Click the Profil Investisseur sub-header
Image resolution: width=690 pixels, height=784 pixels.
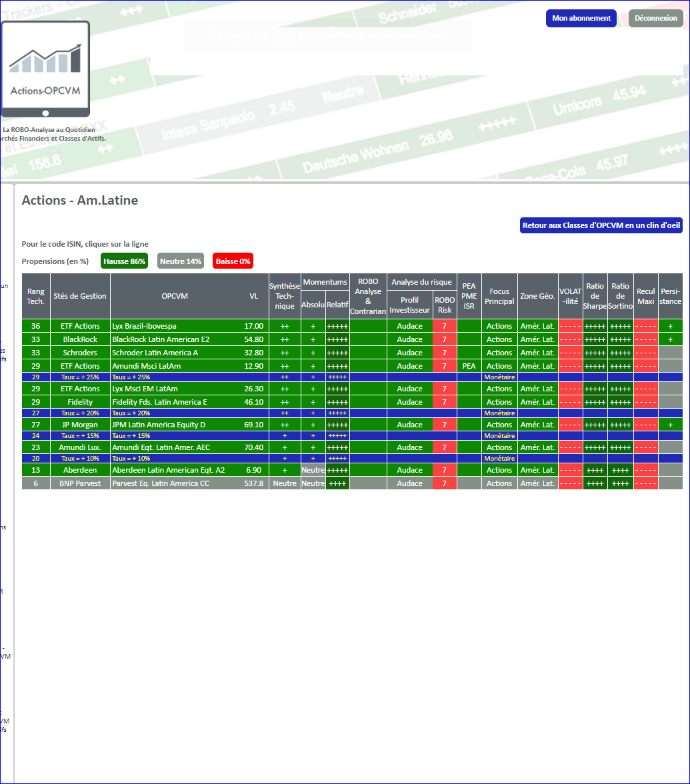[x=409, y=305]
